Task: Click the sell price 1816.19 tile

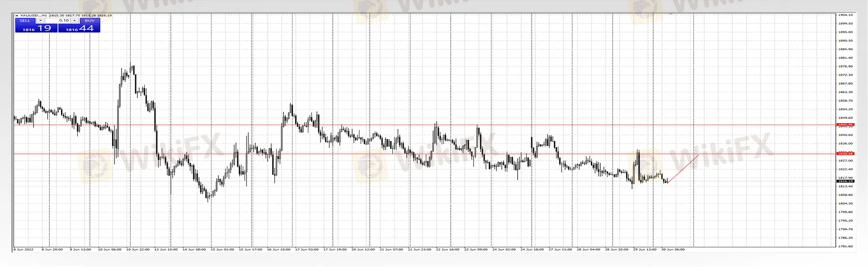Action: point(36,29)
